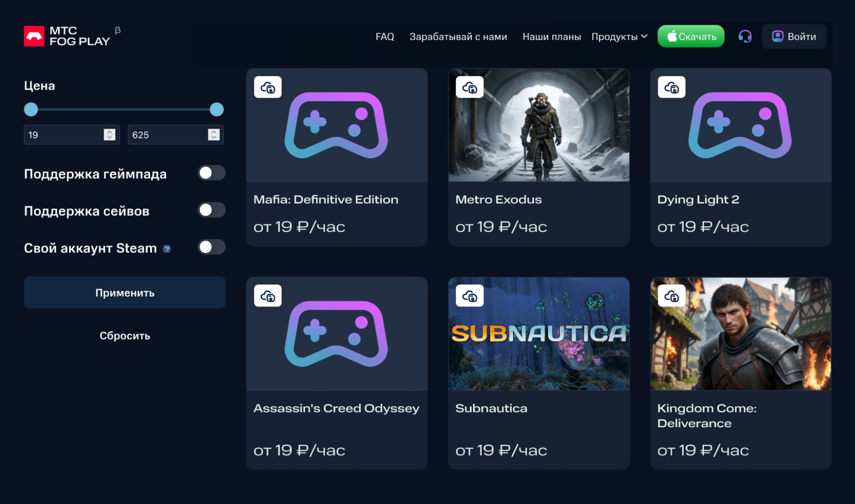This screenshot has width=855, height=504.
Task: Click the Цена filter heading
Action: 39,86
